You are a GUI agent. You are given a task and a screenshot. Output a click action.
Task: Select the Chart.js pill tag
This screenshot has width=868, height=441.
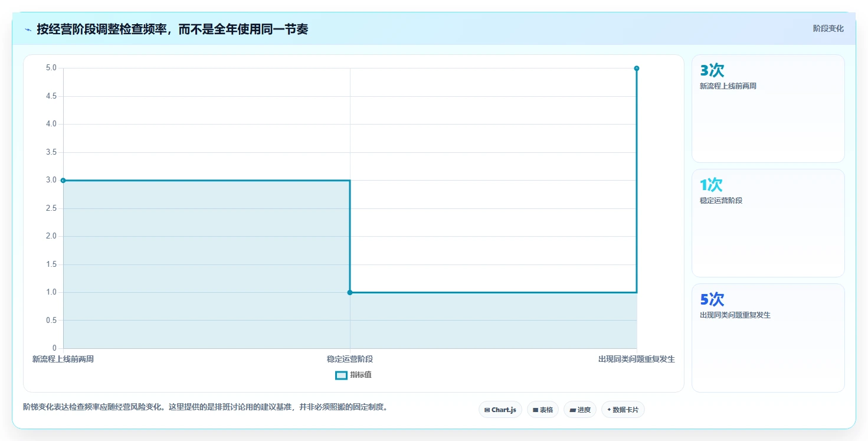click(x=500, y=410)
